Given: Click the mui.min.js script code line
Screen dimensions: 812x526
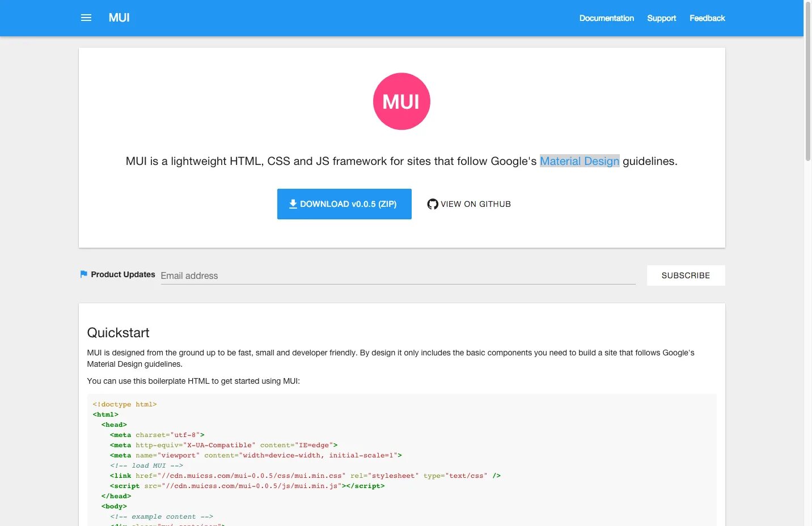Looking at the screenshot, I should 247,486.
